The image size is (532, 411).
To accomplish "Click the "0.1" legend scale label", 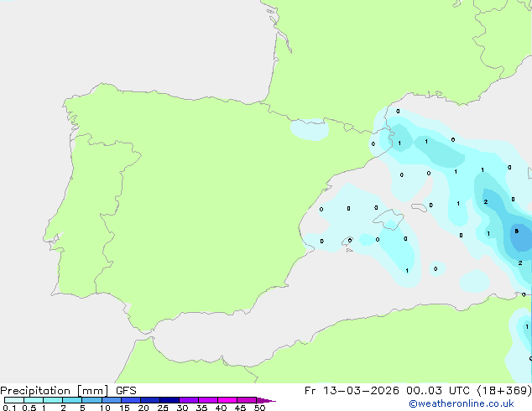I will tap(9, 408).
